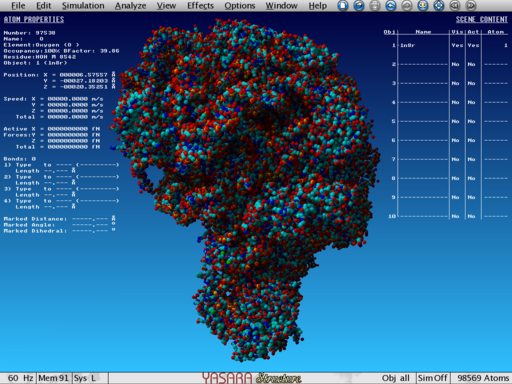Click the 'Mem 91' status bar field
The width and height of the screenshot is (512, 384).
pos(54,378)
